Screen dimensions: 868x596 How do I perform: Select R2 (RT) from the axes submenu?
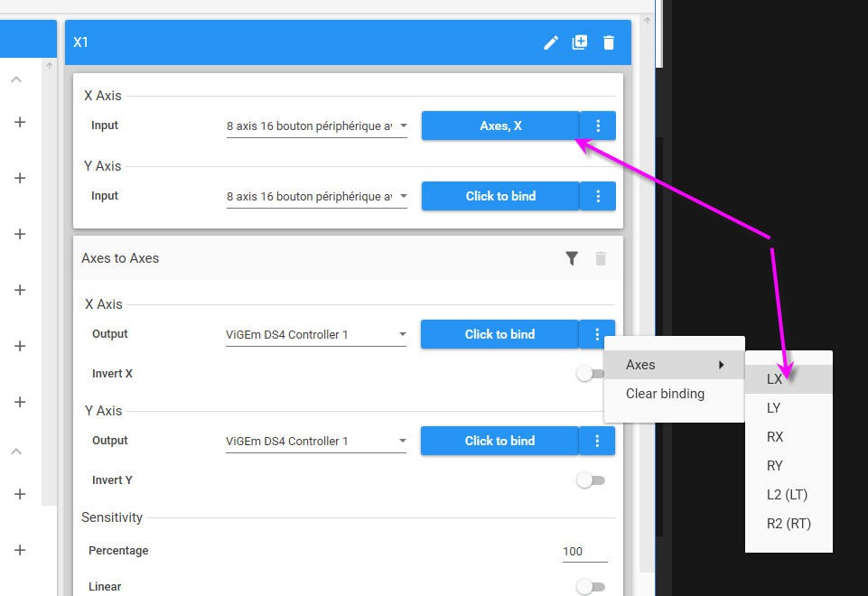pos(788,524)
